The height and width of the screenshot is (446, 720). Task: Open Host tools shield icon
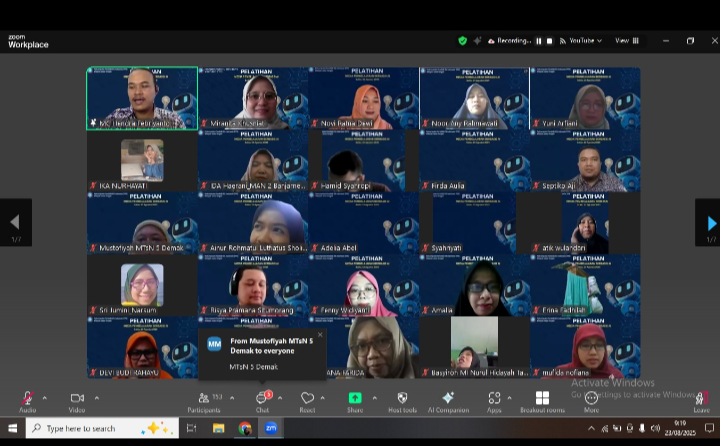pyautogui.click(x=402, y=398)
